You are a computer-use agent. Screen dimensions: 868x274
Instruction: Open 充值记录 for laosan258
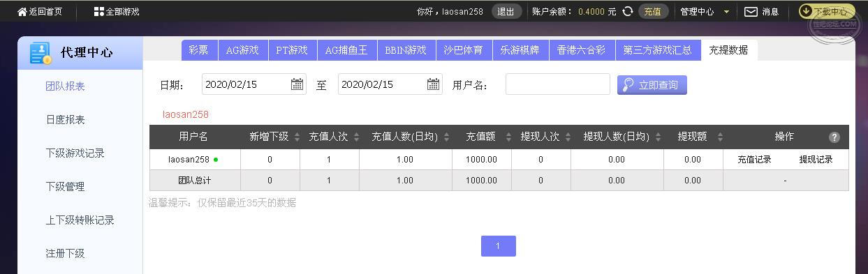tap(755, 160)
